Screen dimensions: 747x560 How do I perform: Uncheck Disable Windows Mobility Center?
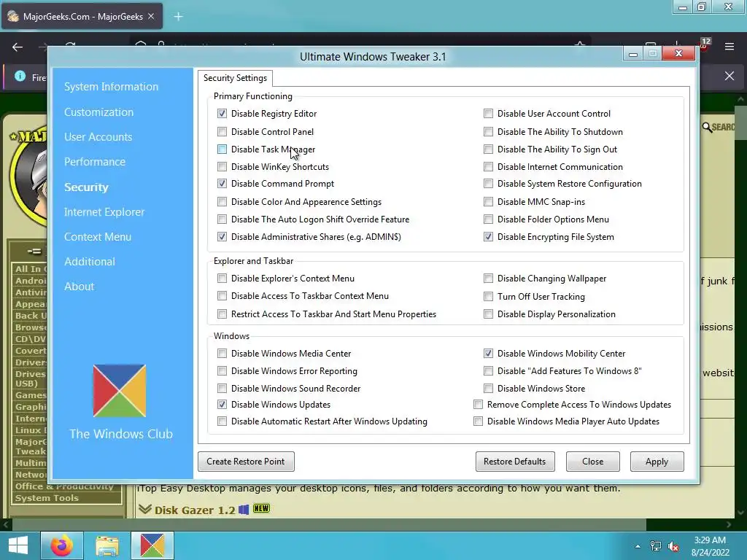pos(488,354)
